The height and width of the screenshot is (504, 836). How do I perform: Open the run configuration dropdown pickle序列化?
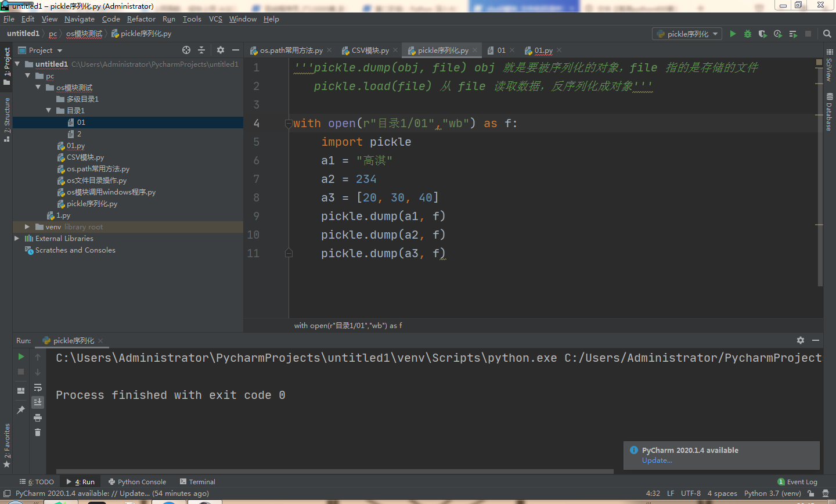pos(687,34)
